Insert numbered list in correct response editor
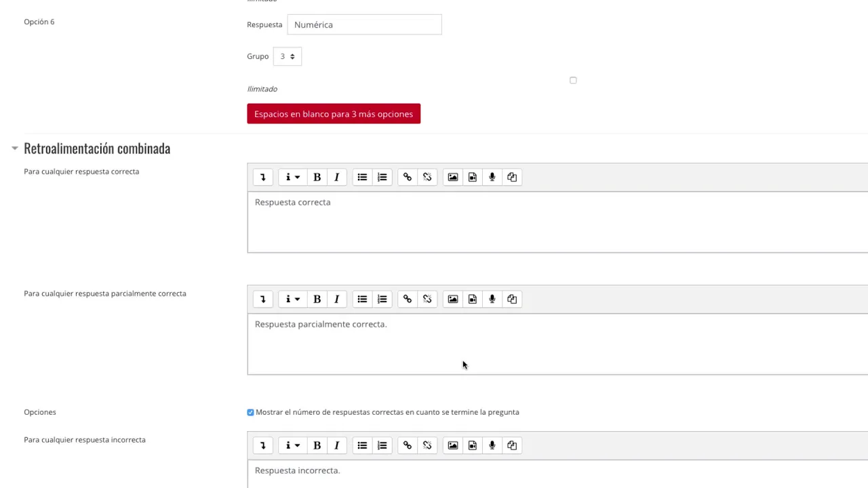Screen dimensions: 868x488 (x=382, y=177)
